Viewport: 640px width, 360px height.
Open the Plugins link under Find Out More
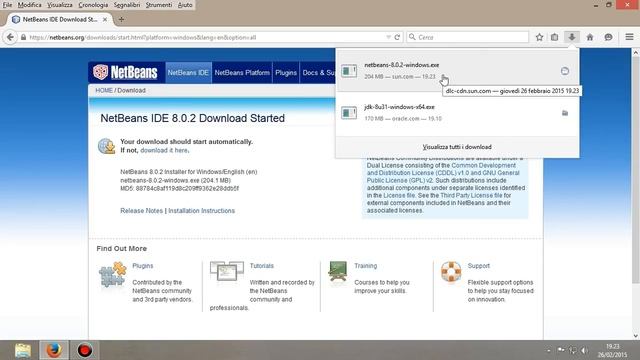(x=142, y=266)
